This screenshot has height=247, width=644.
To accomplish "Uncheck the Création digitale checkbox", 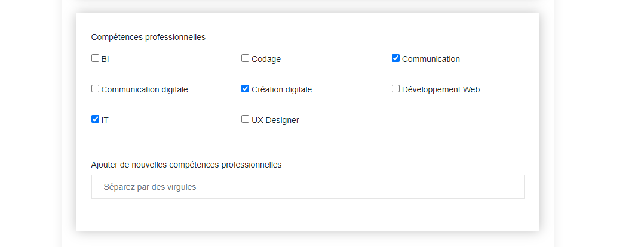I will point(245,89).
